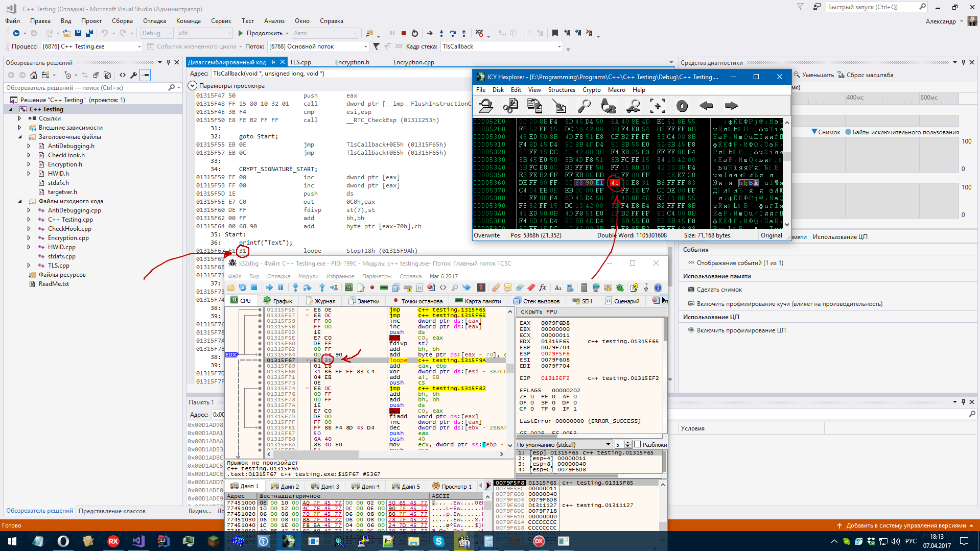Click the bookmark icon in Visual Studio toolbar
Image resolution: width=980 pixels, height=551 pixels.
(555, 33)
